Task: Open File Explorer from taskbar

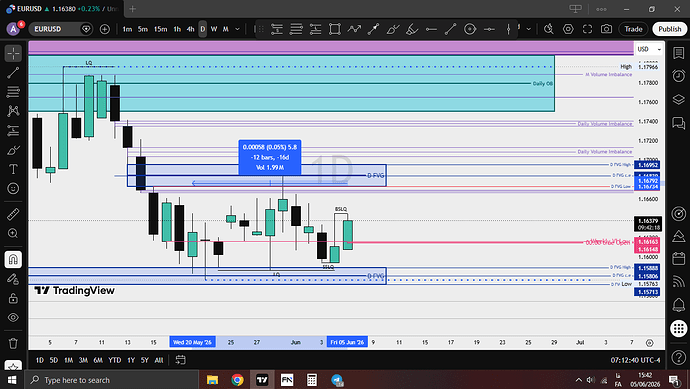Action: pos(213,380)
